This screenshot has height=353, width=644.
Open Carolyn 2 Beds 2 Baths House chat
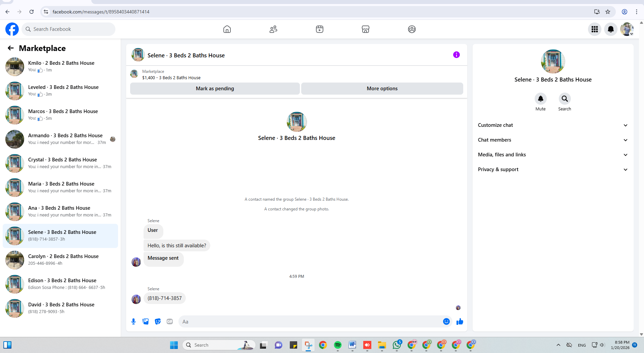[60, 260]
